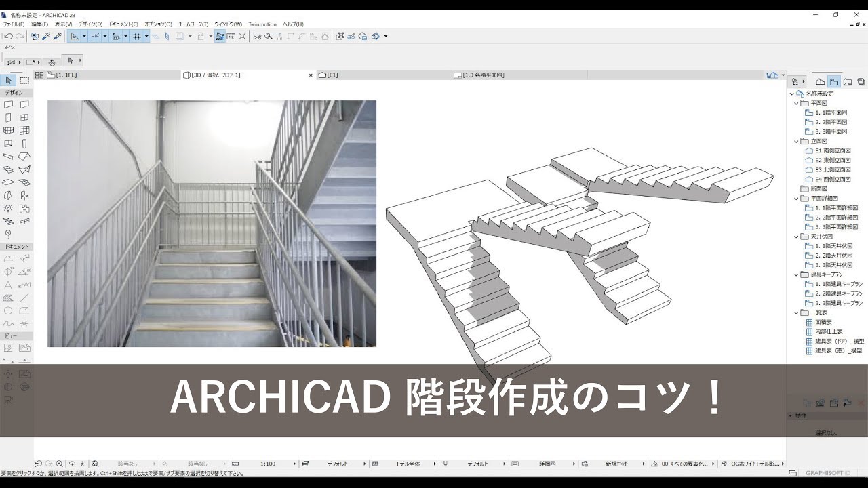
Task: Select the Railing tool
Action: click(24, 221)
